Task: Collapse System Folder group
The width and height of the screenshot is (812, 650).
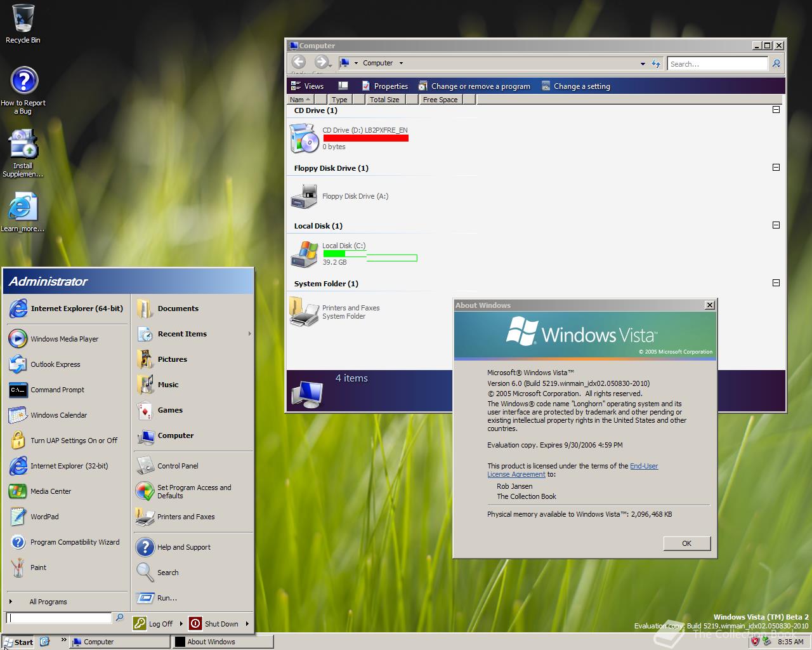Action: point(776,283)
